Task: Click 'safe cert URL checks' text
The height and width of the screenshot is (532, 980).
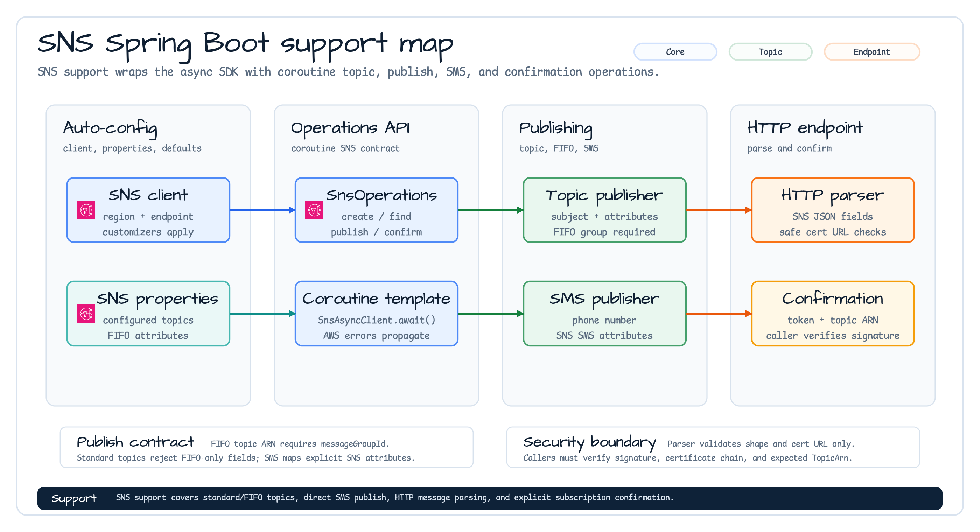Action: 832,232
